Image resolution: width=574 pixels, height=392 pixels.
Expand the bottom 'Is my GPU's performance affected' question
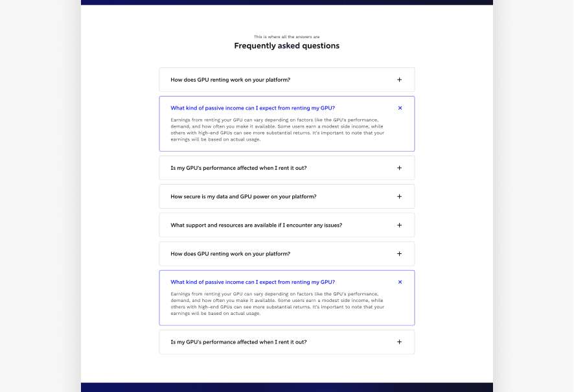(x=286, y=341)
